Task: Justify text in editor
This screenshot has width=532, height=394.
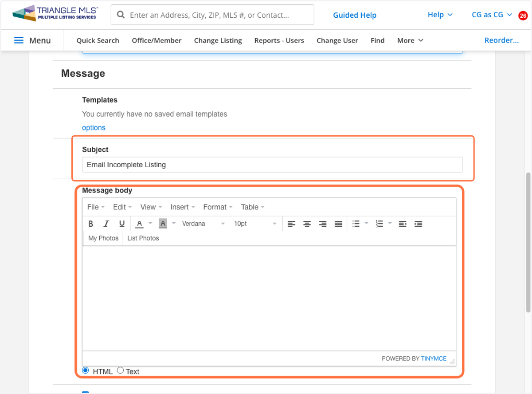Action: (x=338, y=224)
